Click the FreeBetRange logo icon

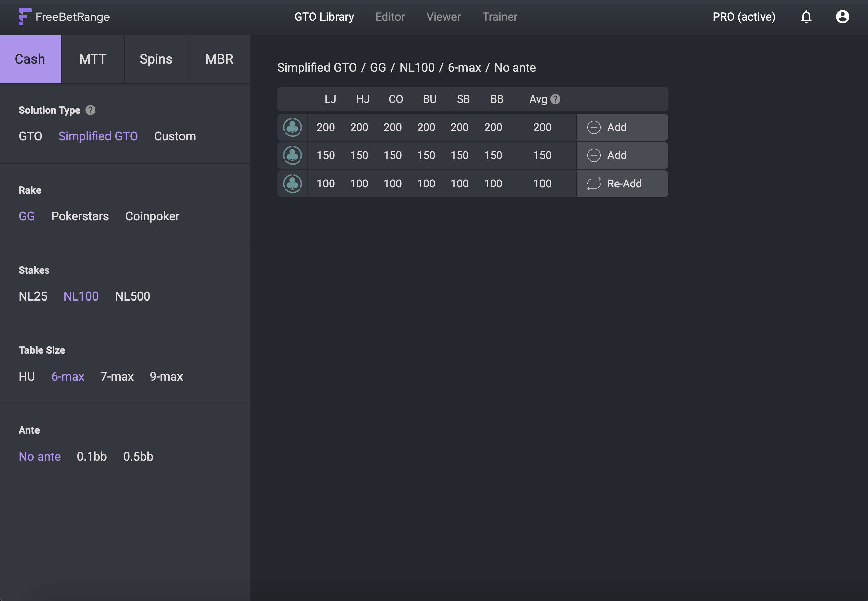25,16
